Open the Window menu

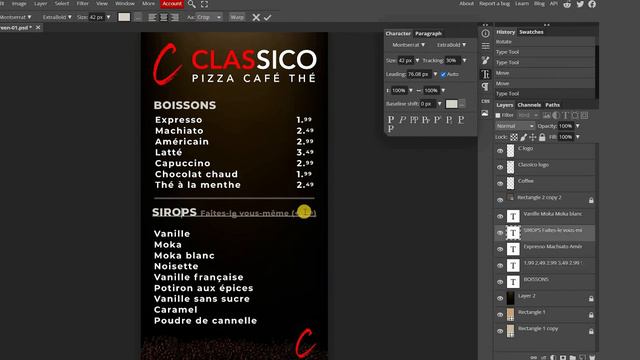click(x=125, y=4)
